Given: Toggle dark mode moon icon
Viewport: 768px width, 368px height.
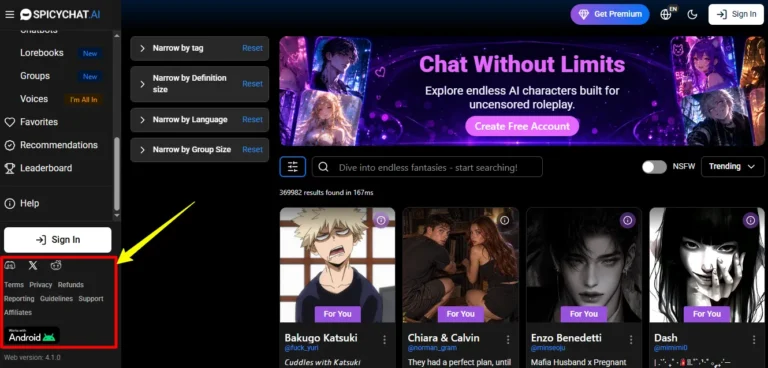Looking at the screenshot, I should [692, 15].
